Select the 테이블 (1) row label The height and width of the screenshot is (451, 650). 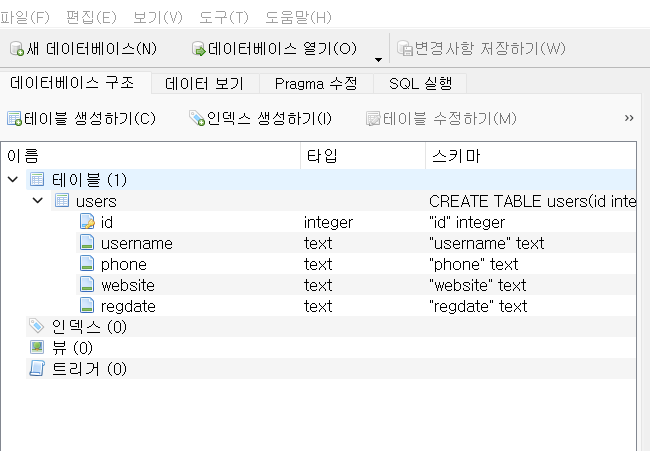click(89, 180)
